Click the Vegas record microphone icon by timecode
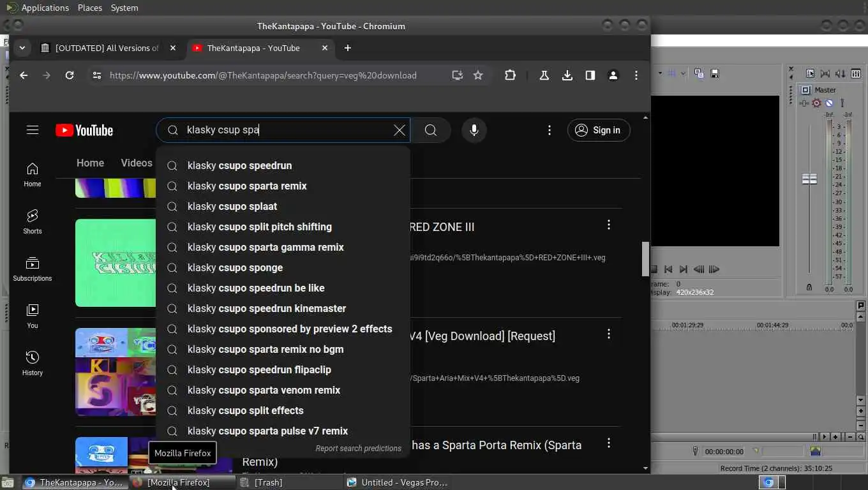This screenshot has width=868, height=490. (x=695, y=451)
